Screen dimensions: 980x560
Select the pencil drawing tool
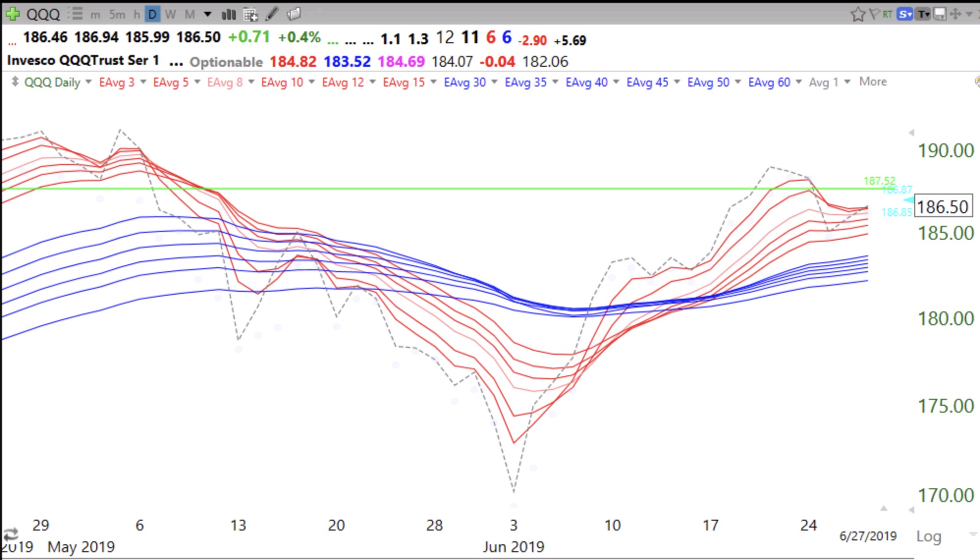pyautogui.click(x=272, y=14)
